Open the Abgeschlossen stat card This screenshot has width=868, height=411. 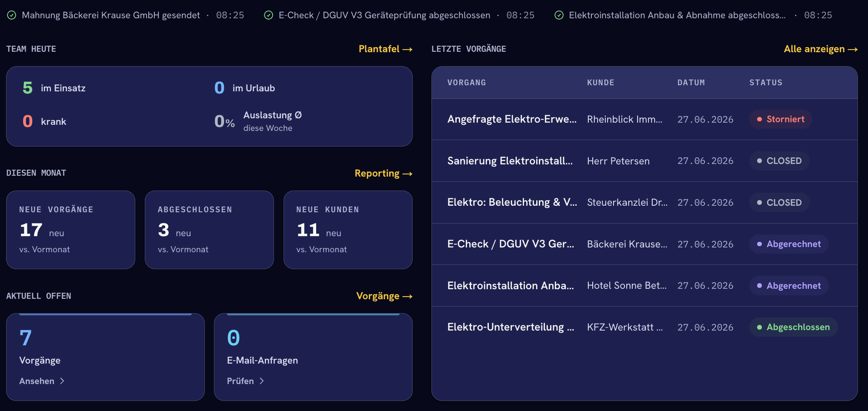(209, 230)
